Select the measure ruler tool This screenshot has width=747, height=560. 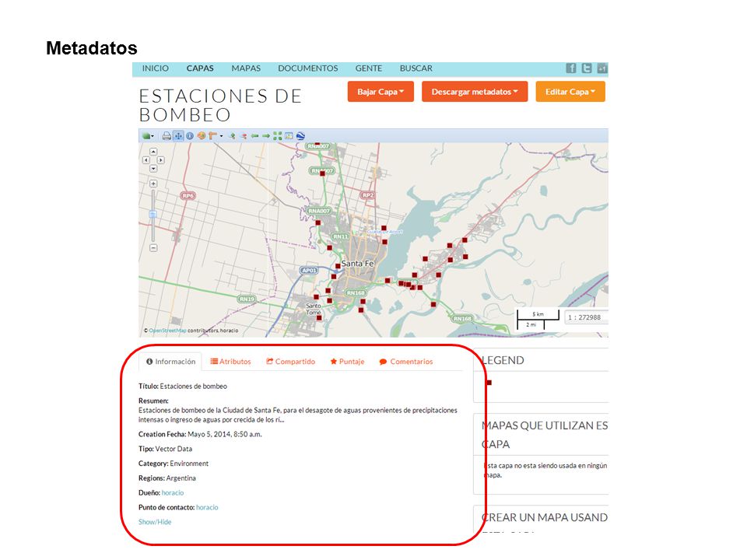click(212, 136)
